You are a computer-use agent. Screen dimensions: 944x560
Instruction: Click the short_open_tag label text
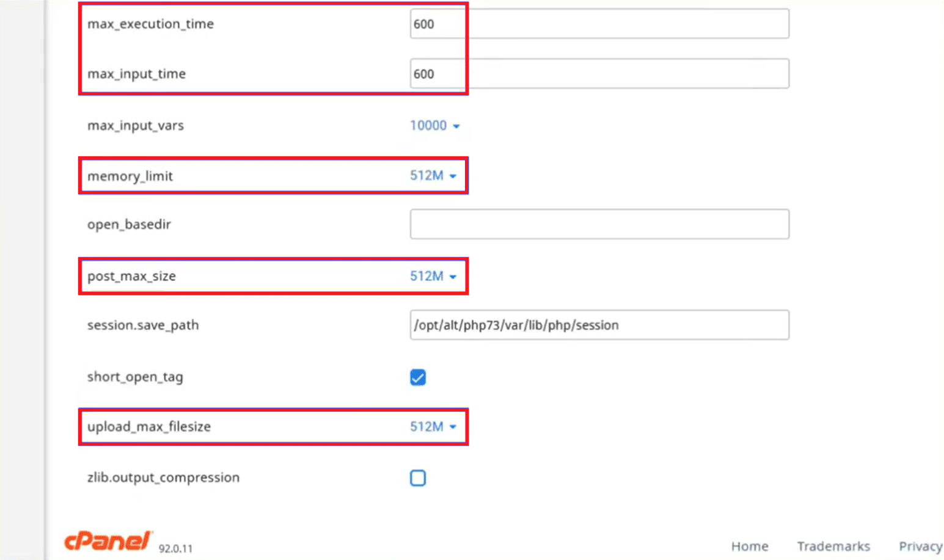[135, 377]
